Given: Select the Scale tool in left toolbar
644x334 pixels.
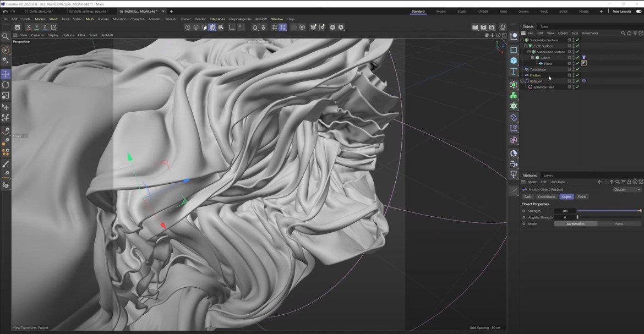Looking at the screenshot, I should point(6,95).
